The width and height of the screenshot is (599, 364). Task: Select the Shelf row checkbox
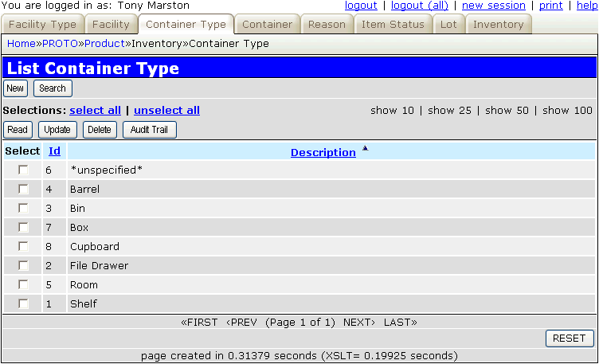[x=23, y=304]
